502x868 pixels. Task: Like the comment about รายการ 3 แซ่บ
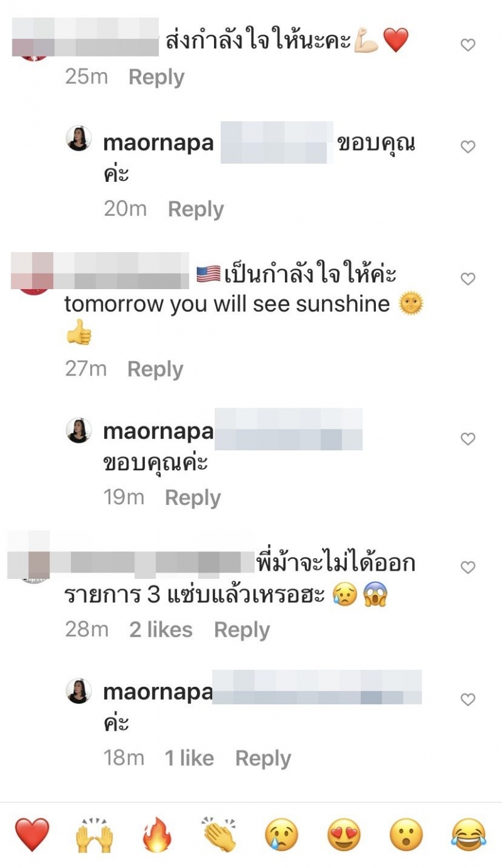tap(468, 568)
